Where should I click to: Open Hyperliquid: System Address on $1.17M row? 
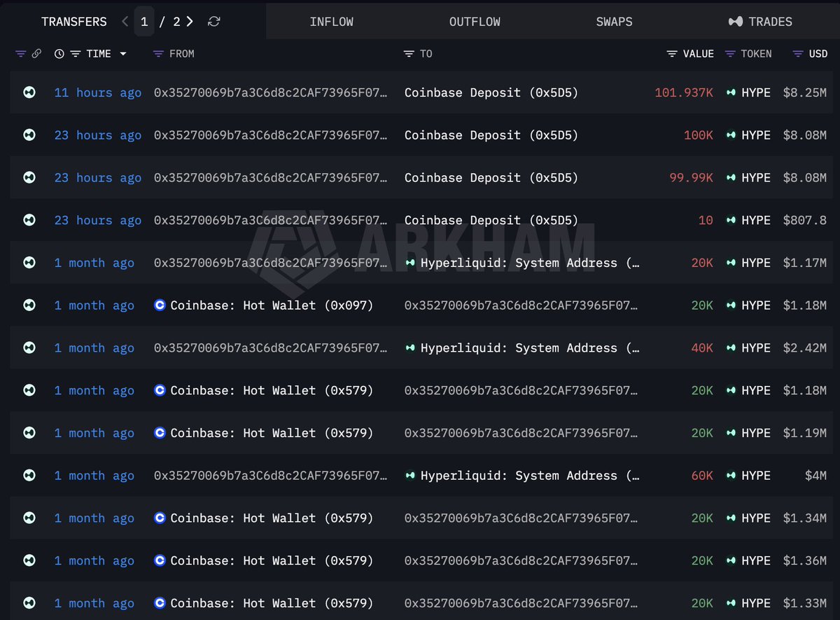[x=530, y=263]
